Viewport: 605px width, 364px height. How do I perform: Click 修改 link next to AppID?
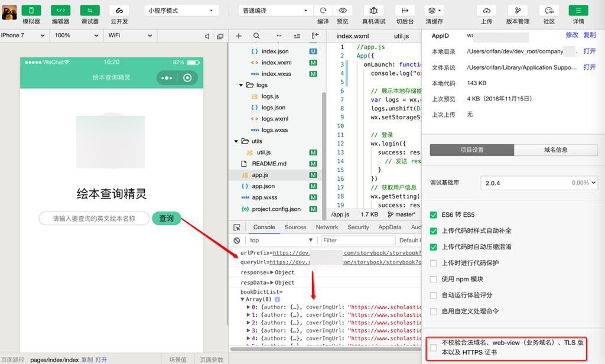pyautogui.click(x=572, y=35)
